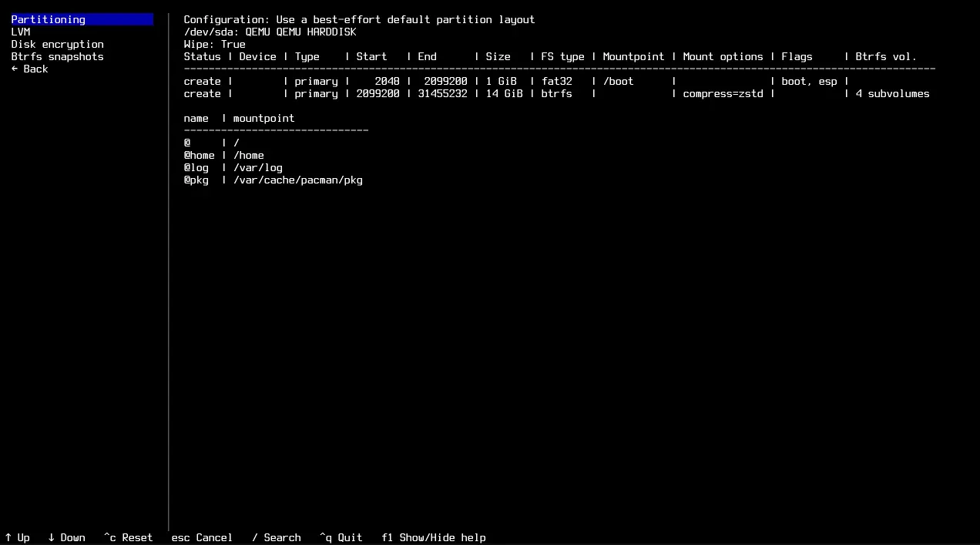The image size is (980, 545).
Task: Select the Partitioning menu entry
Action: click(x=49, y=19)
